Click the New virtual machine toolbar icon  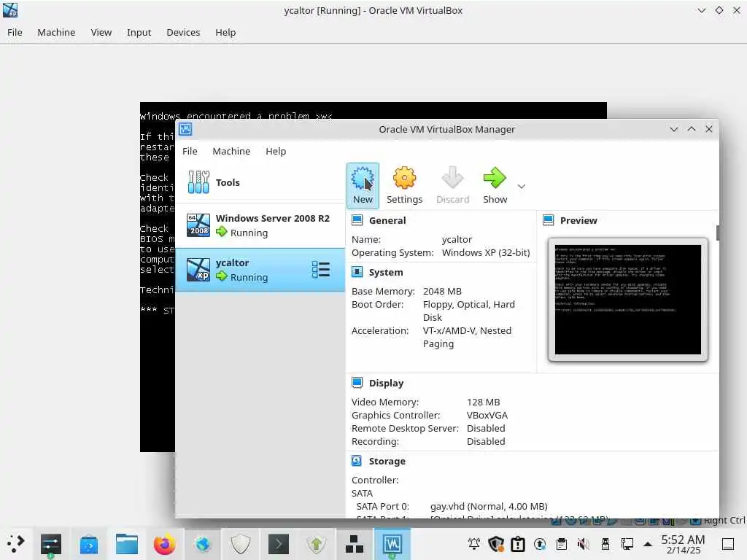tap(363, 186)
